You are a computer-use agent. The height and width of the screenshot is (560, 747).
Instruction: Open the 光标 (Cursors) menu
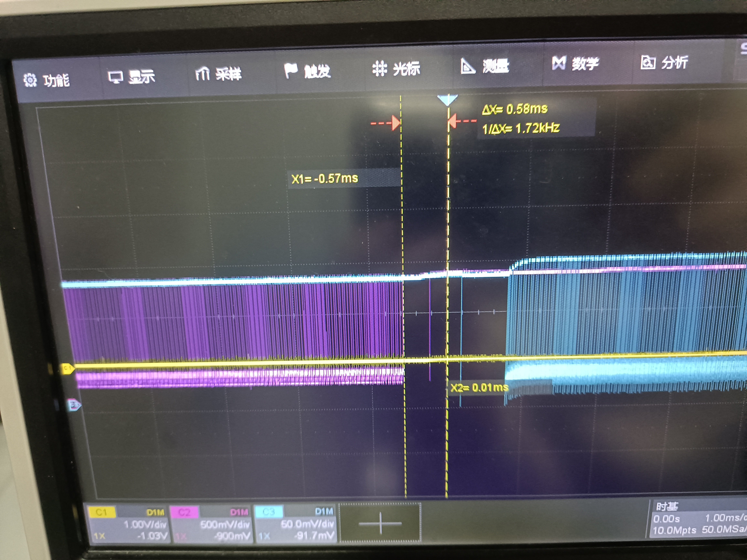(396, 68)
